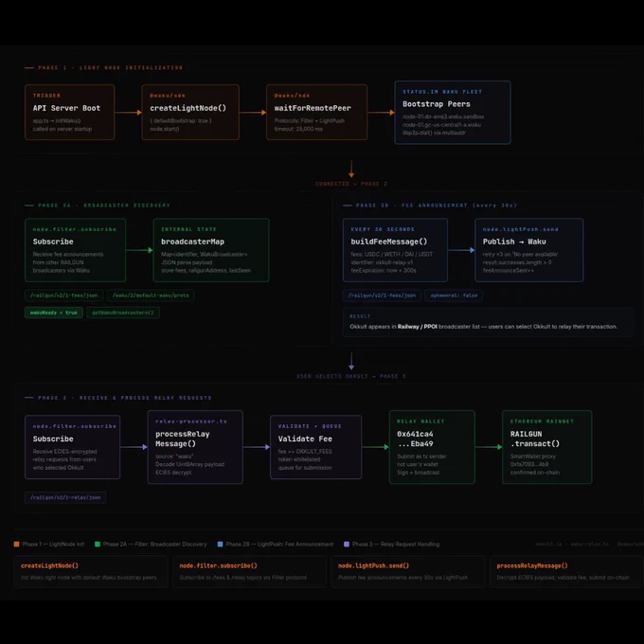
Task: Select the Subscribe card under Phase 2A
Action: (x=75, y=250)
